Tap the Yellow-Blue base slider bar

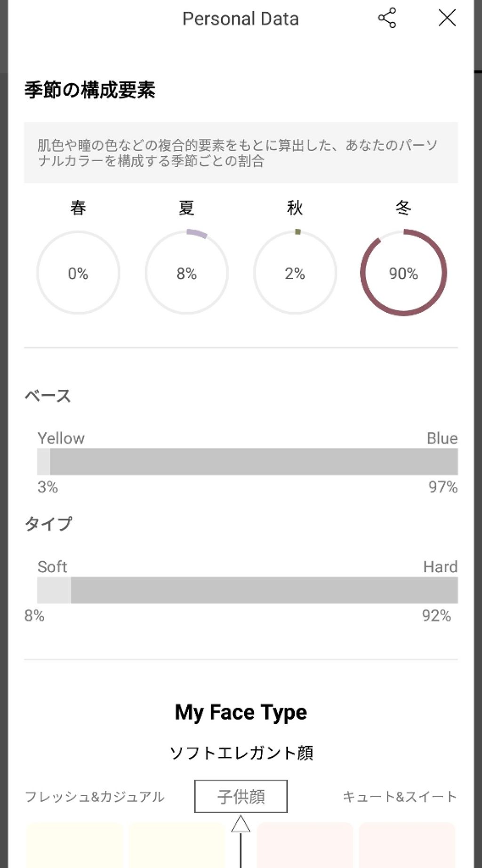coord(248,462)
